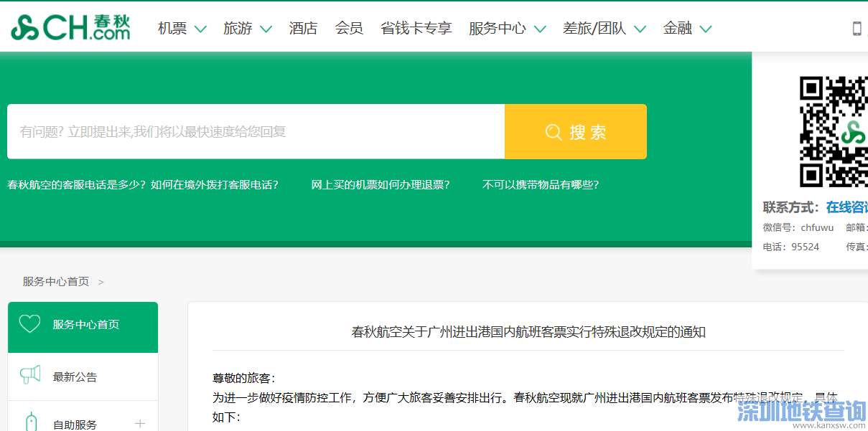Screen dimensions: 868x431
Task: Expand the 机票 dropdown arrow
Action: coord(200,29)
